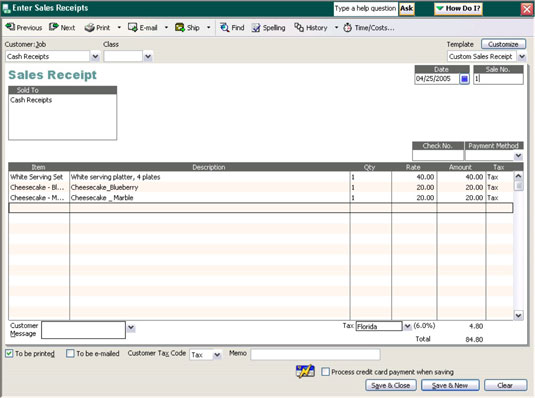Open the E-mail options arrow
535x398 pixels.
[166, 28]
